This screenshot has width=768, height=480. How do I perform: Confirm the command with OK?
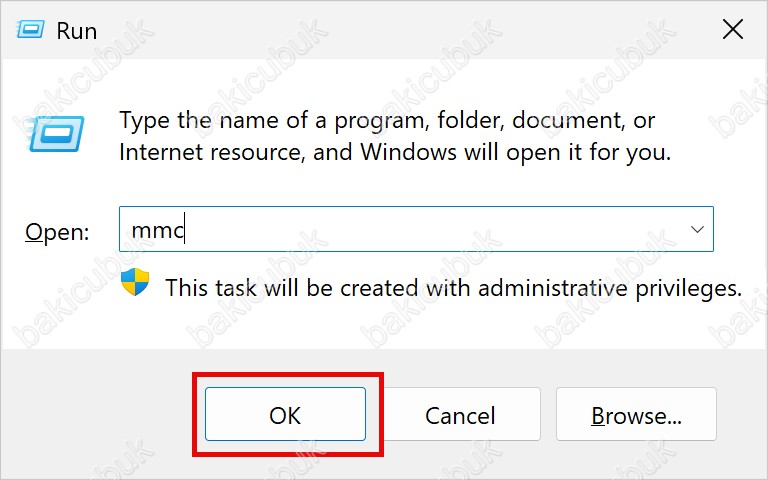pyautogui.click(x=285, y=414)
